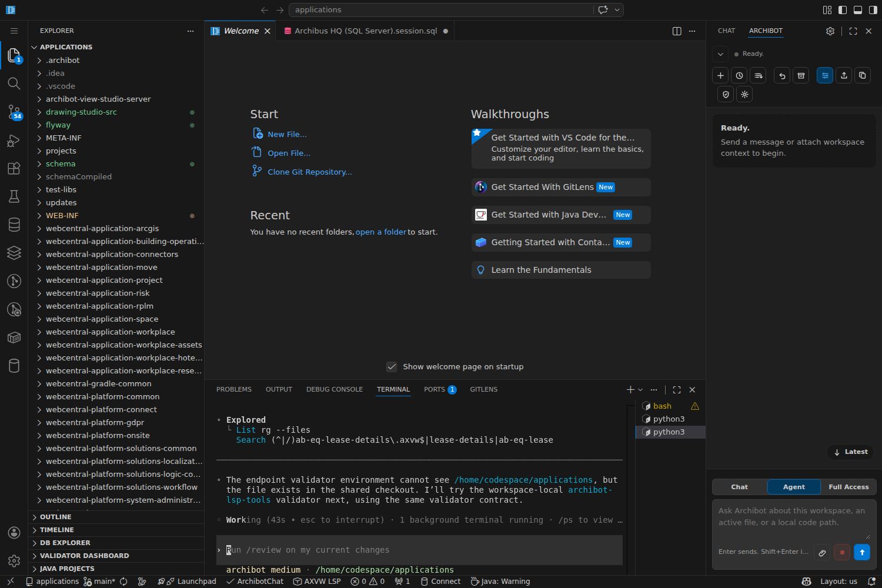Expand the WEB-INF folder
The height and width of the screenshot is (588, 882).
(x=116, y=215)
